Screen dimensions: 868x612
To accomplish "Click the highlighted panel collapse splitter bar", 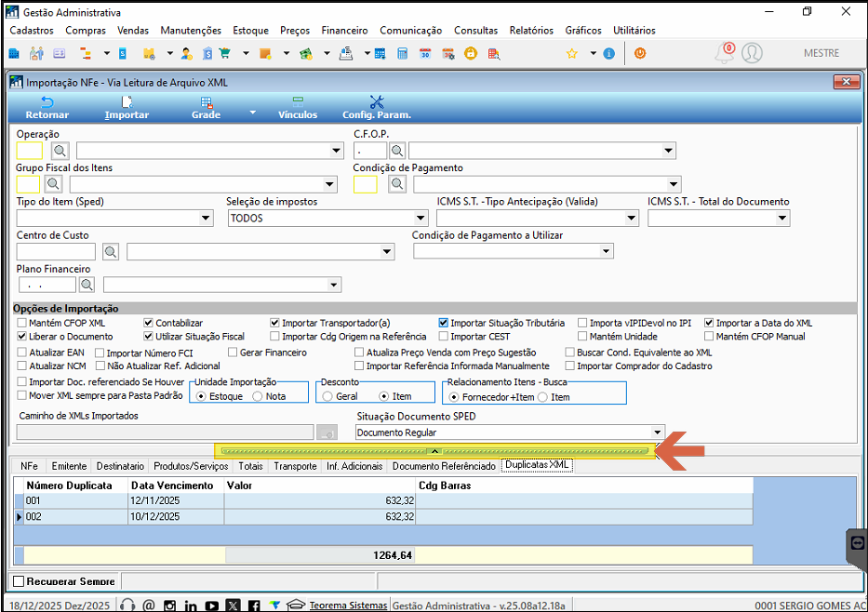I will click(x=434, y=451).
